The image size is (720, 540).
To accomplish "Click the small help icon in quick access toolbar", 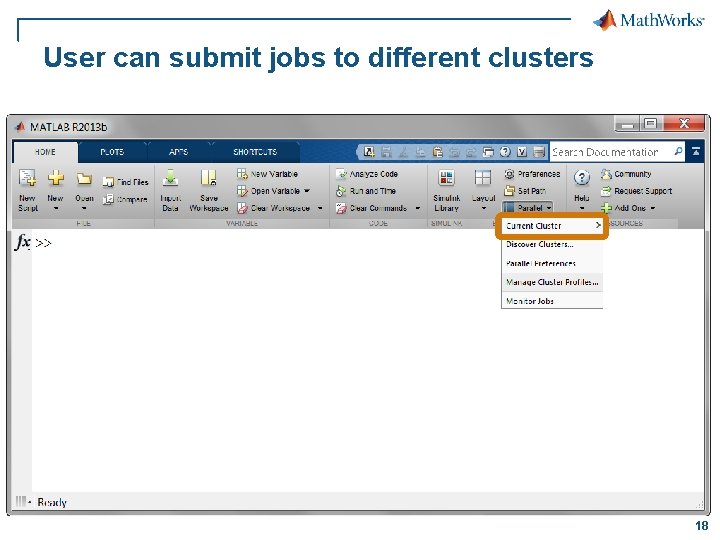I will [505, 152].
